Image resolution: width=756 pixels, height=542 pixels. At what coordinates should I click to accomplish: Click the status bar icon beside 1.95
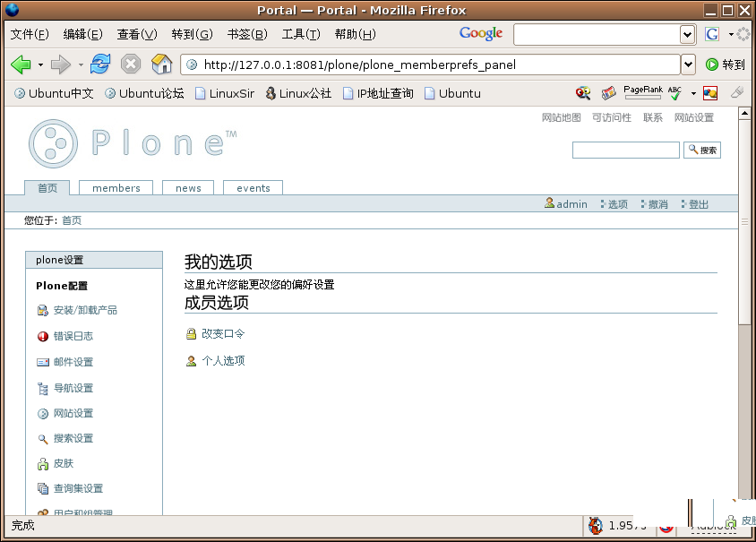point(596,526)
